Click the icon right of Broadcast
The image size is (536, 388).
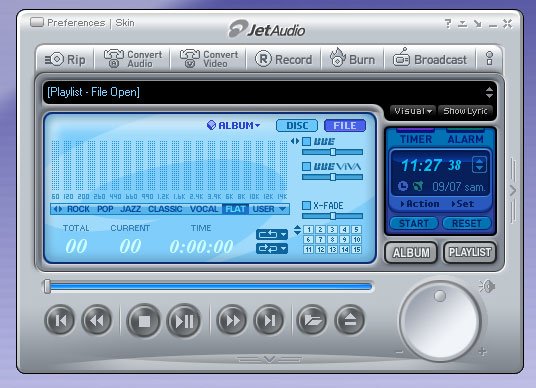(x=489, y=58)
